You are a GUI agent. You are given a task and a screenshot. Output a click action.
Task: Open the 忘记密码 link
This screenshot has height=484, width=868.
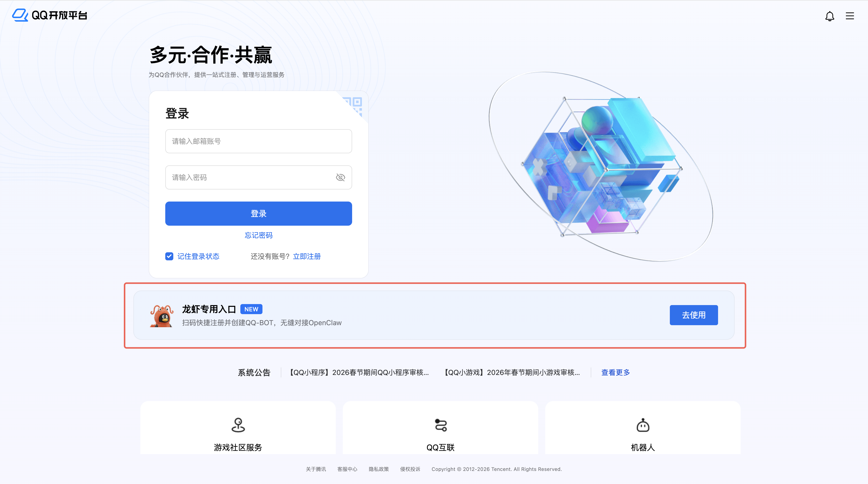coord(258,235)
